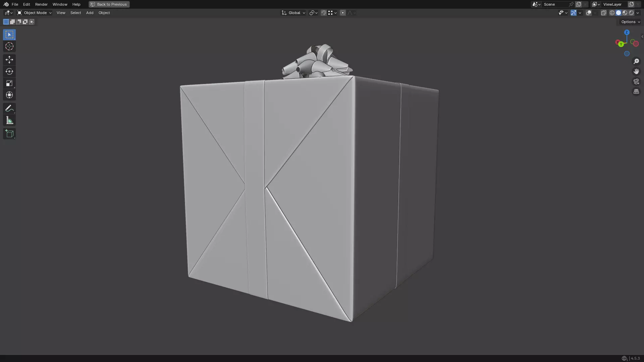Switch to rendered viewport shading
Image resolution: width=644 pixels, height=362 pixels.
631,13
